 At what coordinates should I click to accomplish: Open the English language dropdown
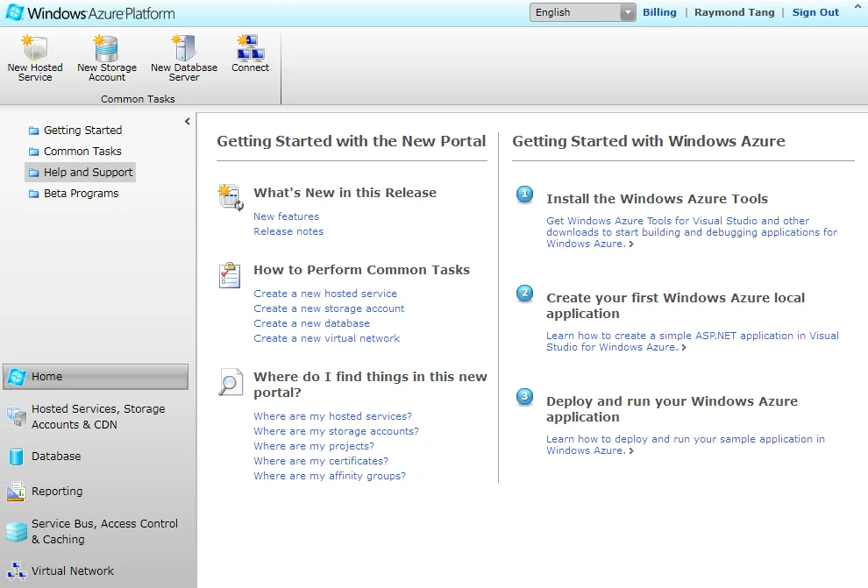[x=582, y=12]
